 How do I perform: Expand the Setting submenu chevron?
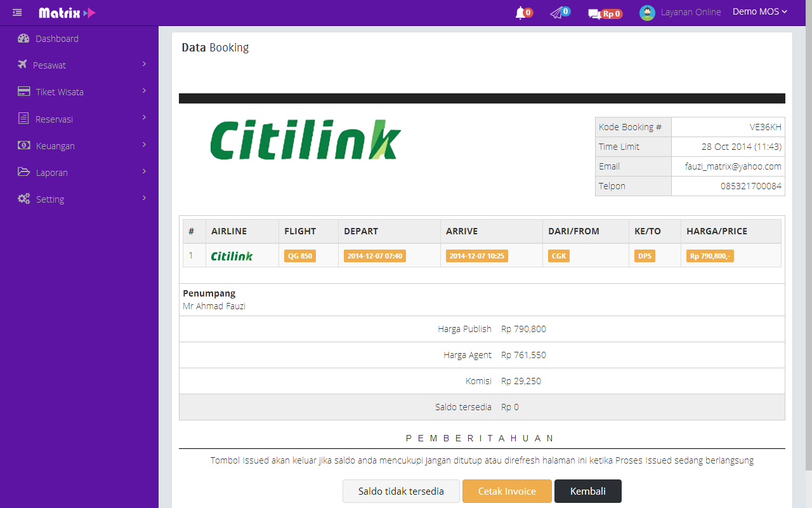pyautogui.click(x=144, y=197)
